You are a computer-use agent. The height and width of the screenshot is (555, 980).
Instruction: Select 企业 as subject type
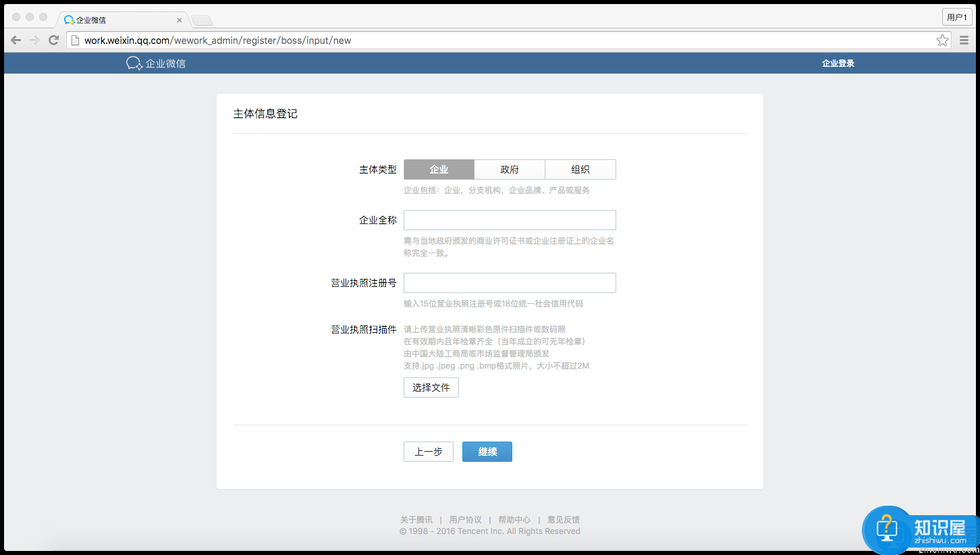pos(439,169)
